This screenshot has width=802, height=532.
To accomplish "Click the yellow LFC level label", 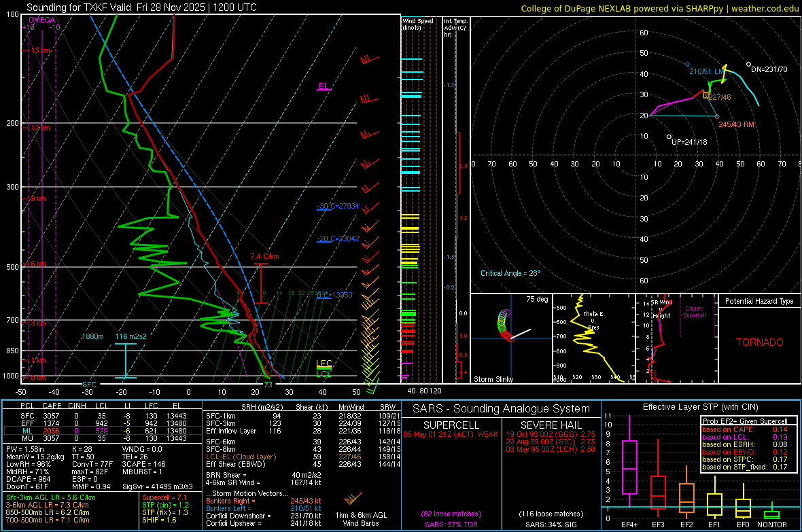I will [324, 363].
